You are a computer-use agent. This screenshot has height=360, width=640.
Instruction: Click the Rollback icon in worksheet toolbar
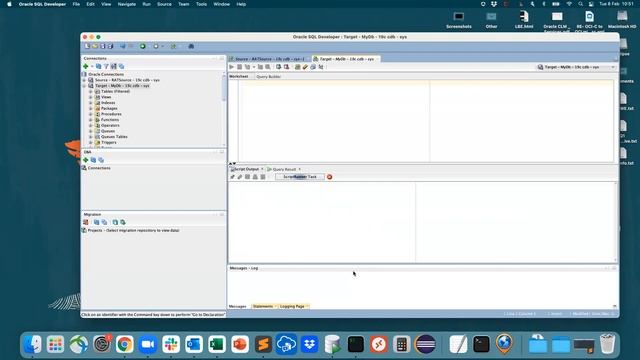tap(287, 67)
